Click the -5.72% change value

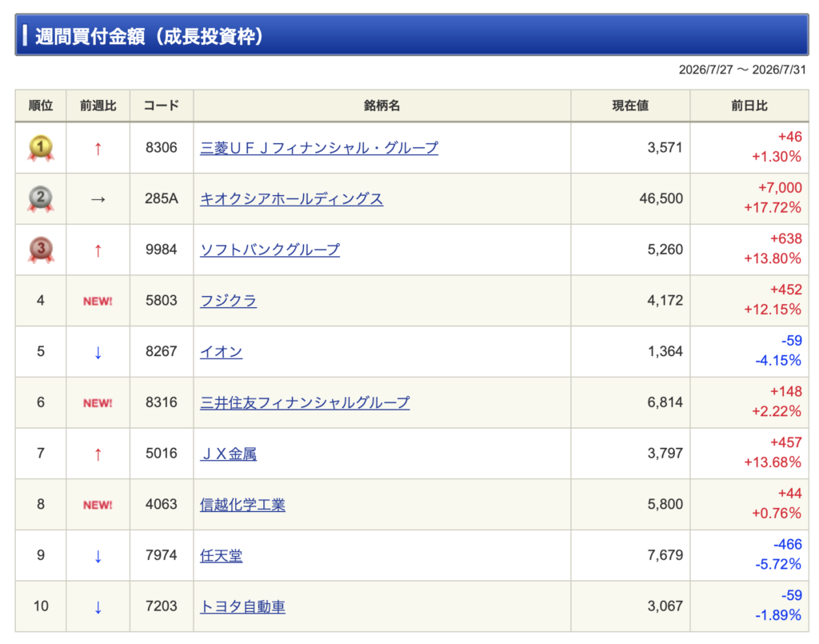click(x=778, y=564)
